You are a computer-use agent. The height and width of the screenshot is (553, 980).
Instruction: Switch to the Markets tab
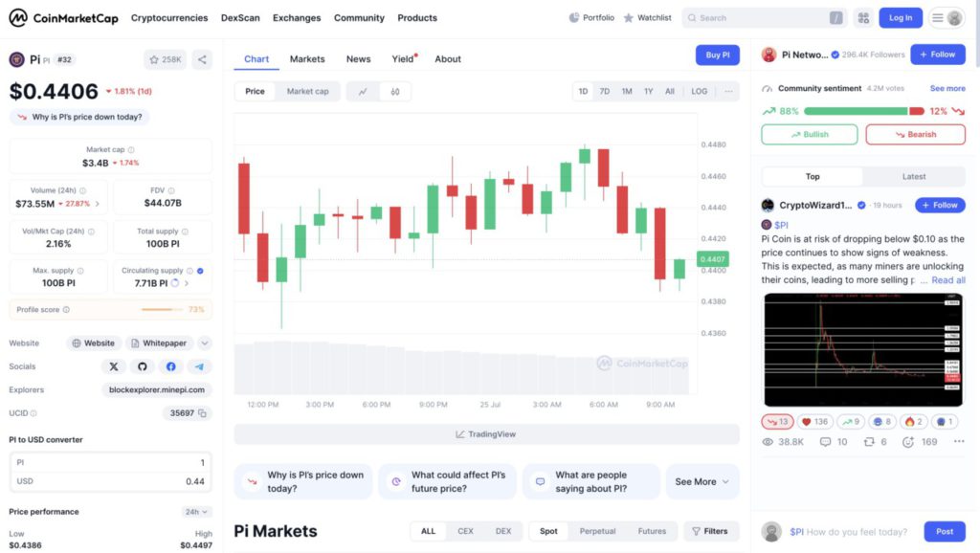point(307,59)
